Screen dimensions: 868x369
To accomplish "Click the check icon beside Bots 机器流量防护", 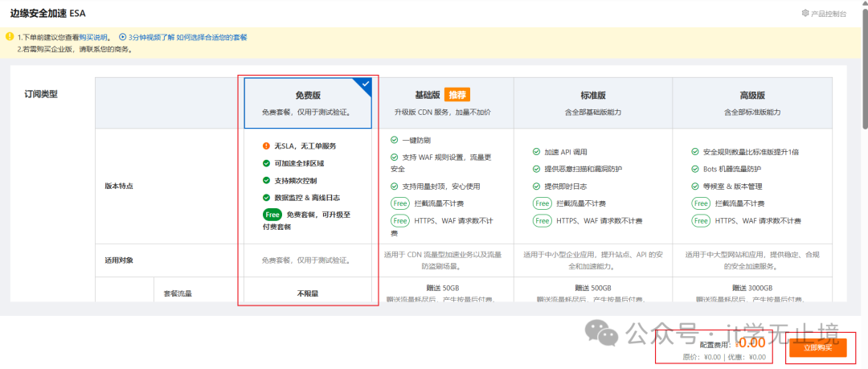I will pyautogui.click(x=695, y=169).
